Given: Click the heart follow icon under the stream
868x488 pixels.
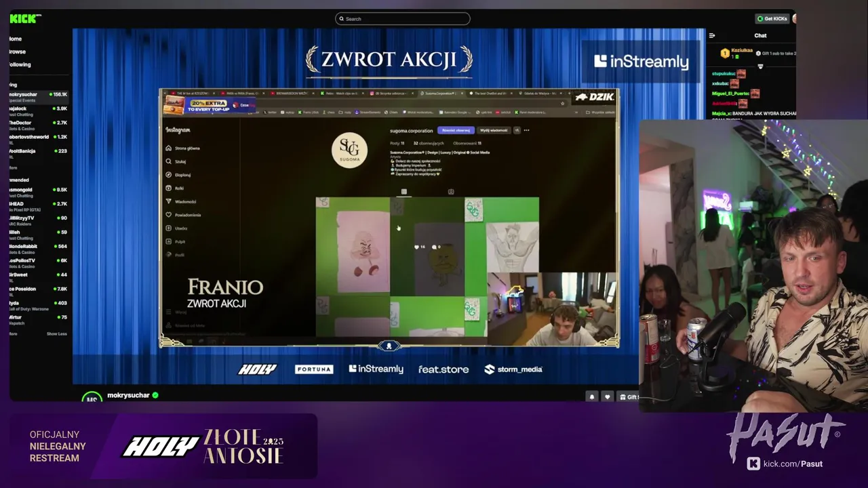Looking at the screenshot, I should (x=607, y=397).
